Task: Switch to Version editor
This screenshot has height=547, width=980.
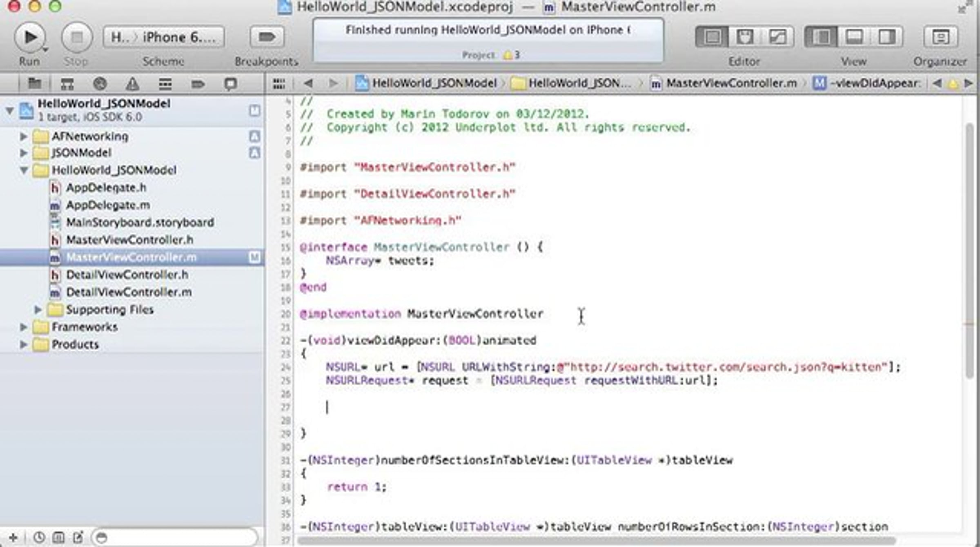Action: (x=777, y=37)
